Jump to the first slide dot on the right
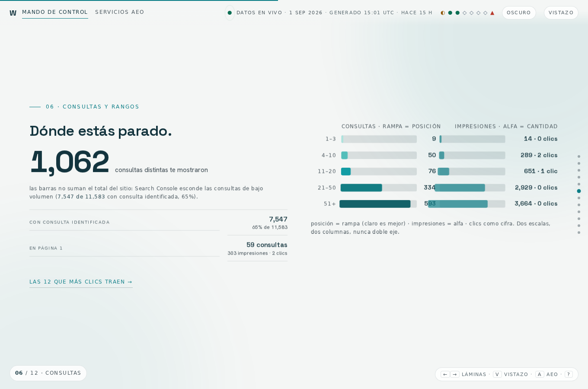 click(x=579, y=156)
